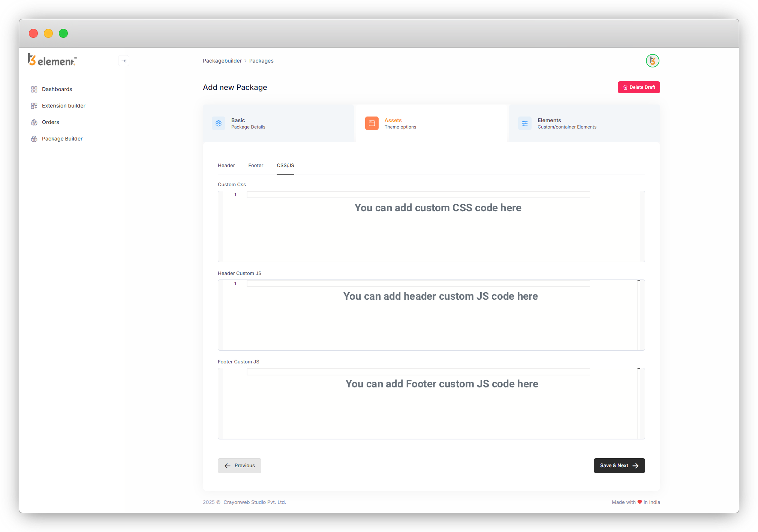Click the Dashboards sidebar icon
This screenshot has height=532, width=758.
click(34, 89)
